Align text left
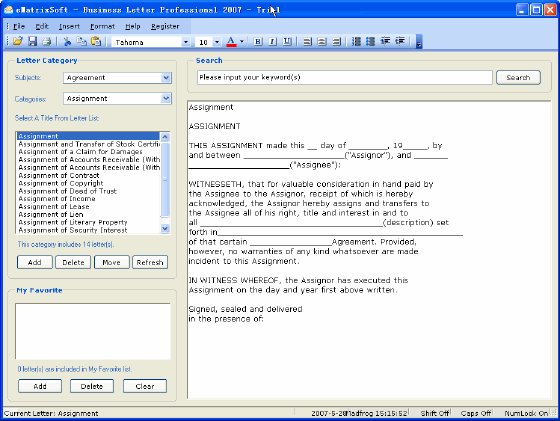 click(x=307, y=42)
